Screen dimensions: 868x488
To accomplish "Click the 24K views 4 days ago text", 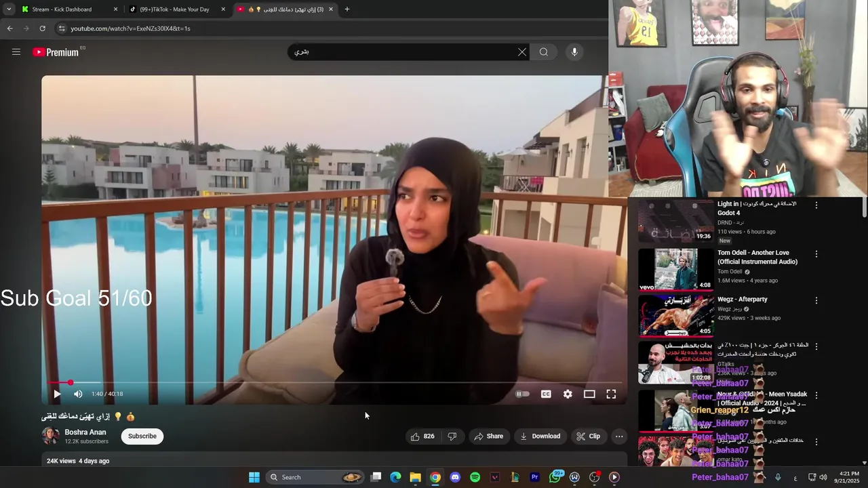I will (x=78, y=461).
